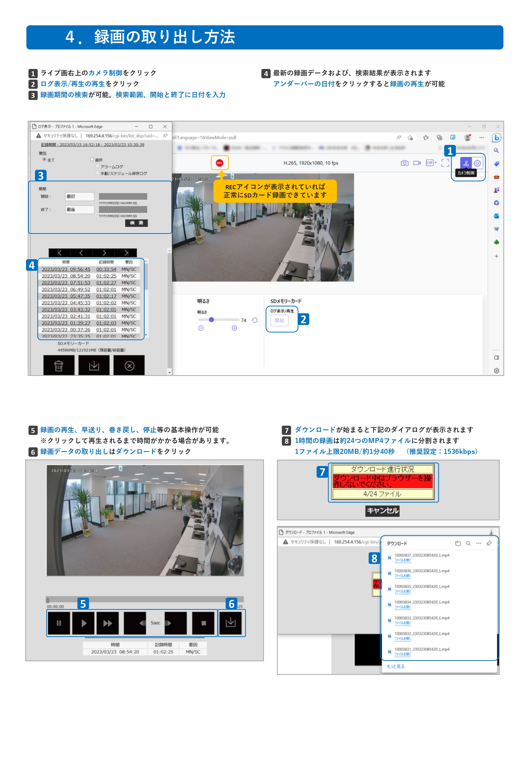Click the brightness slider handle
532x769 pixels.
click(211, 320)
